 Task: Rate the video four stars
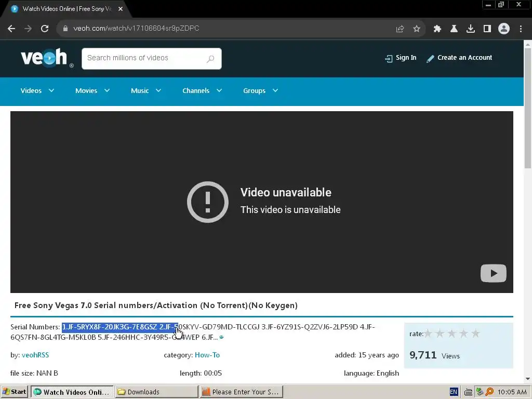[464, 334]
